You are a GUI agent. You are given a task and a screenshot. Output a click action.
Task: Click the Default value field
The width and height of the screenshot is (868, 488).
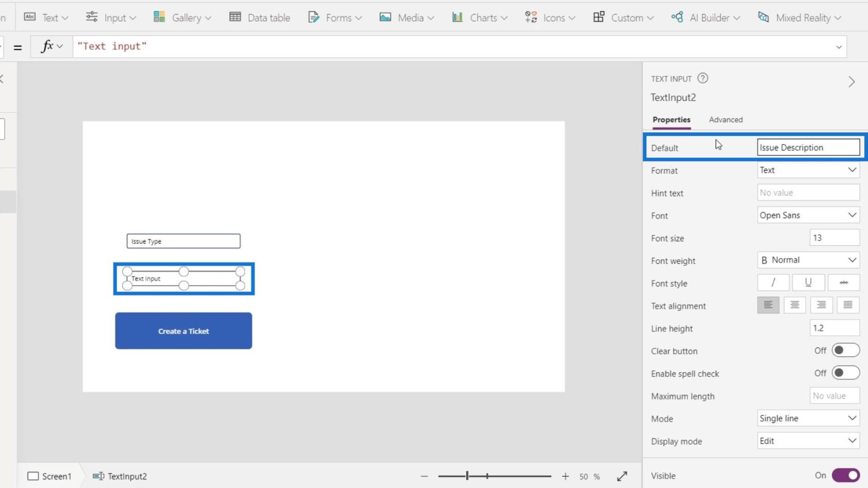(808, 148)
